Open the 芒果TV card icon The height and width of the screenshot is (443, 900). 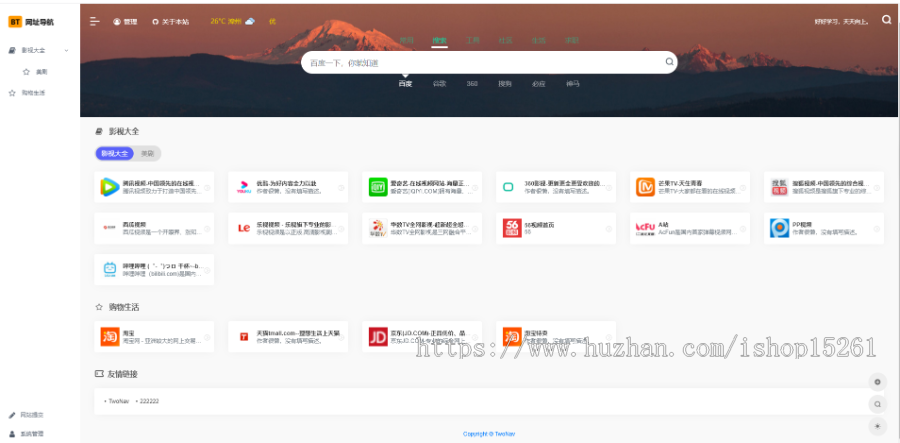coord(645,187)
